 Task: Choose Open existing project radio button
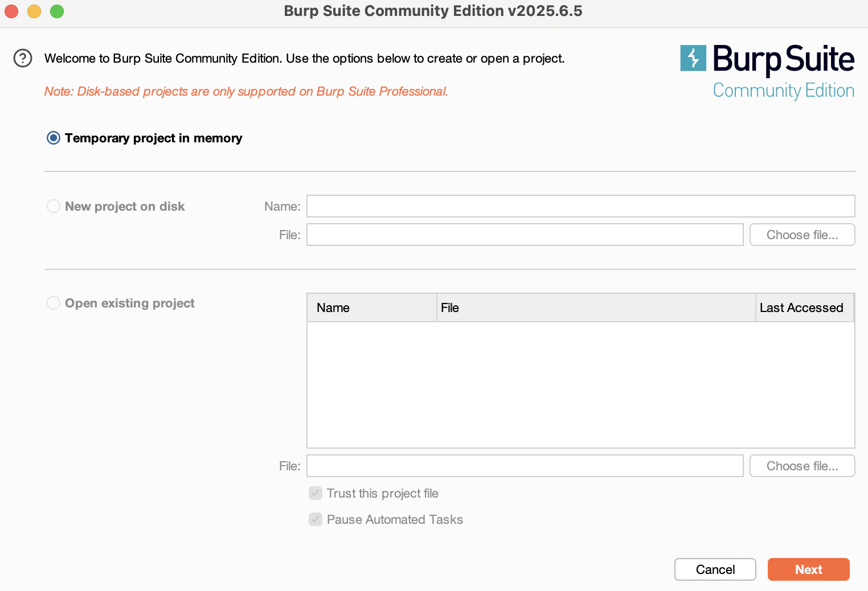54,303
